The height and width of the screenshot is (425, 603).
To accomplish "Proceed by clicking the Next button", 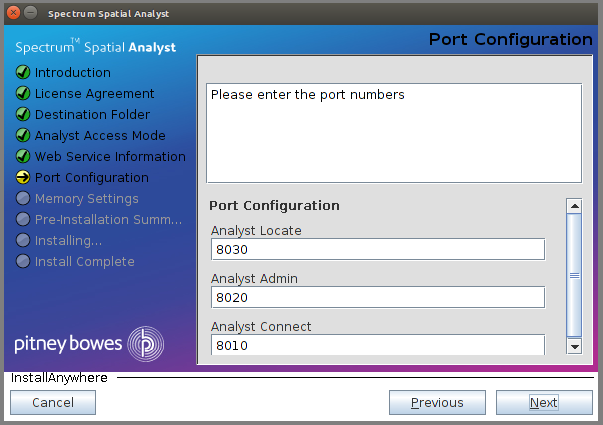I will (x=543, y=403).
